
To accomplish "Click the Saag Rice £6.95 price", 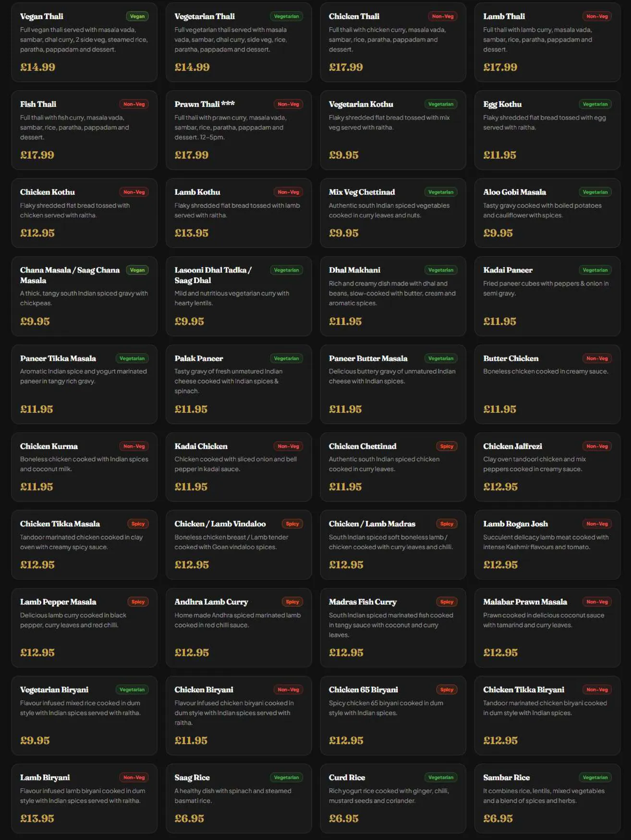I will click(x=189, y=818).
